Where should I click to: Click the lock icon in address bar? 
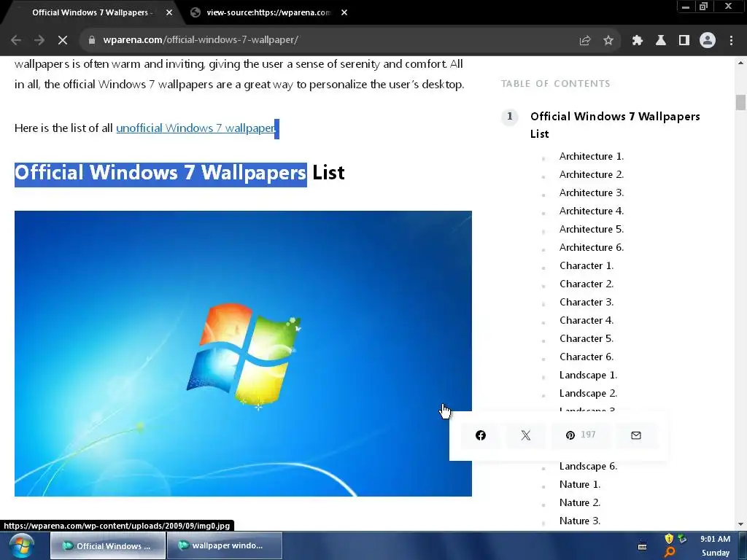point(92,40)
